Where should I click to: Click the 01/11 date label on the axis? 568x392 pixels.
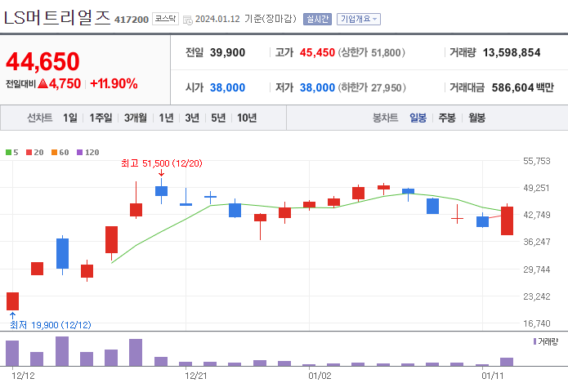pos(492,376)
